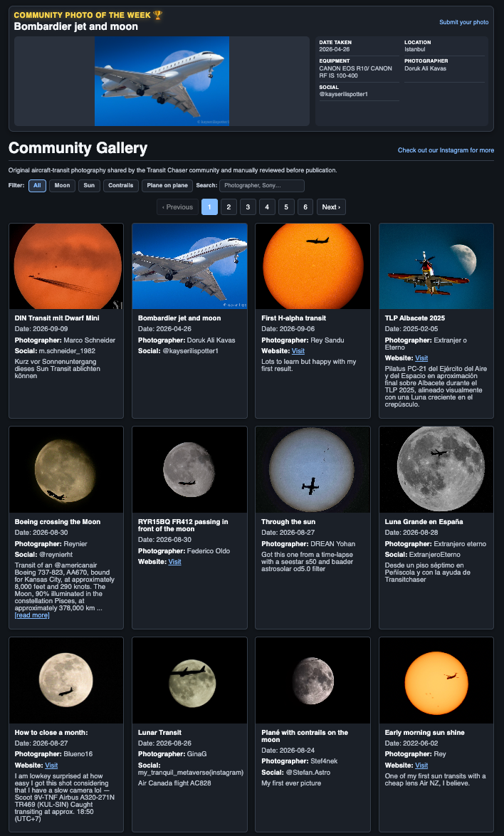Visit website on RYR15BQ FR412 card
This screenshot has width=504, height=836.
coord(174,562)
